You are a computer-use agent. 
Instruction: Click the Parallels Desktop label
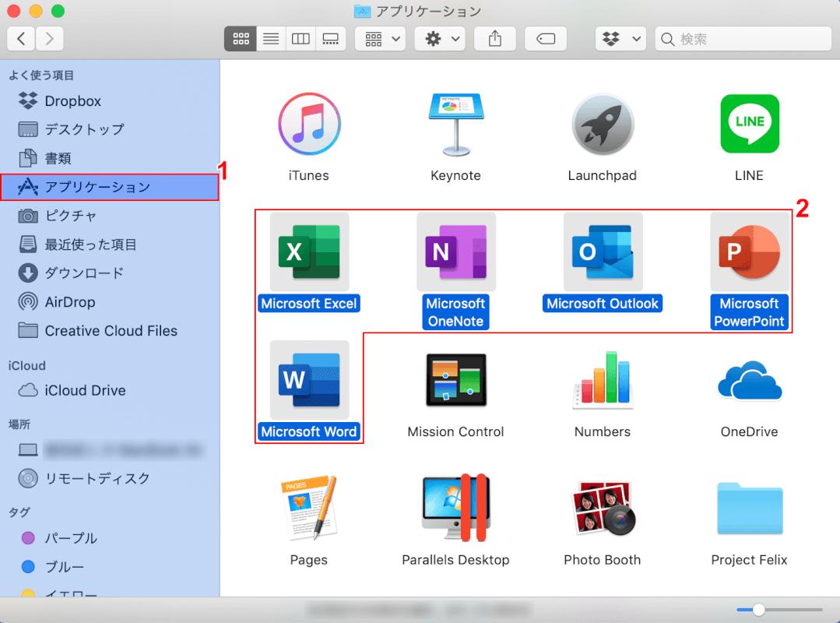(x=456, y=559)
